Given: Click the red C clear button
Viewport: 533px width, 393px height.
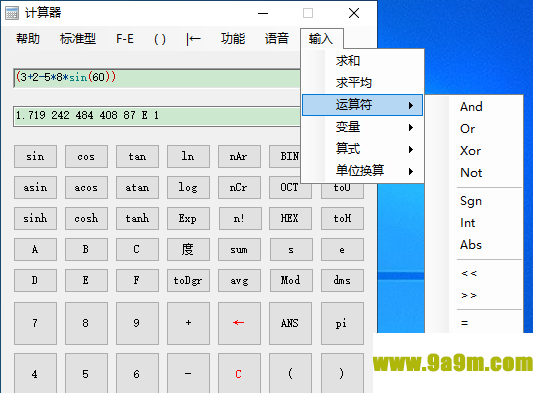Looking at the screenshot, I should (239, 374).
